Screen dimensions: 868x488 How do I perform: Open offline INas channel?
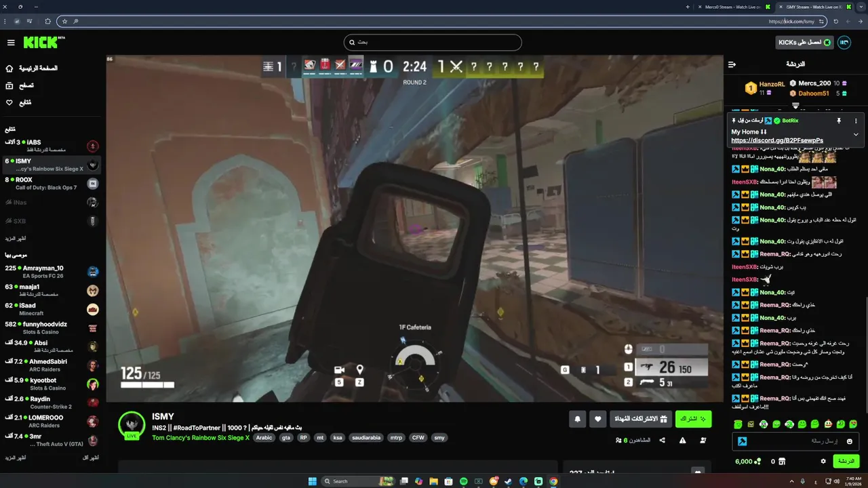pyautogui.click(x=52, y=202)
